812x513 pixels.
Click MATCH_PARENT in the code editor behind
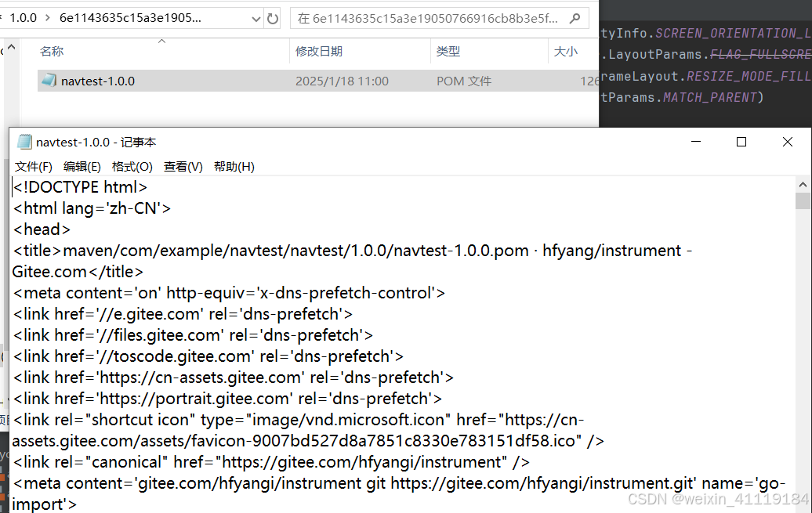(x=710, y=97)
